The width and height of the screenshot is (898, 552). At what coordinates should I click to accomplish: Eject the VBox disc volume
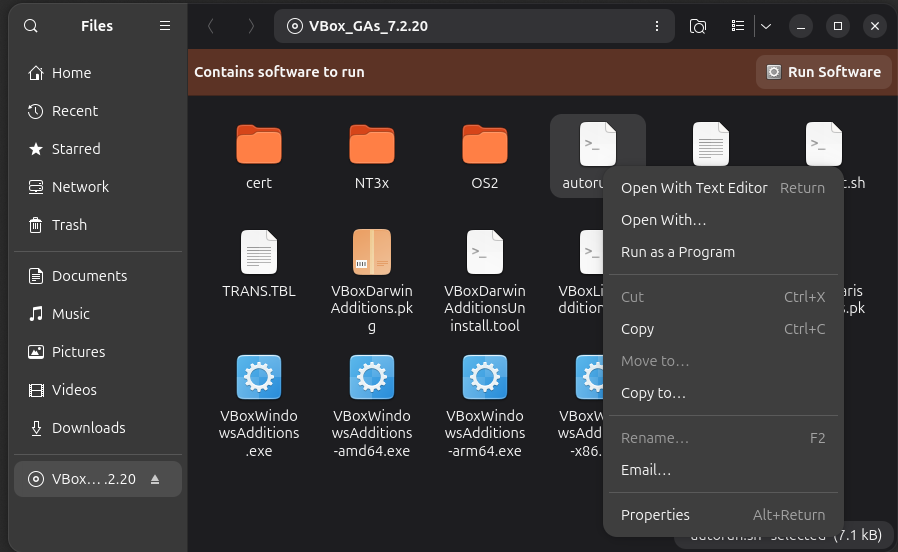point(155,479)
